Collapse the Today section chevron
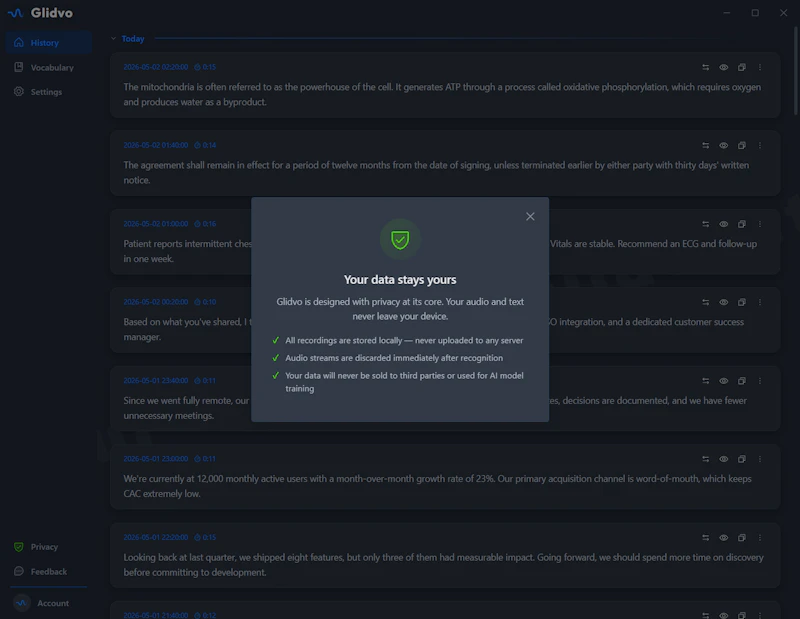 [x=113, y=38]
